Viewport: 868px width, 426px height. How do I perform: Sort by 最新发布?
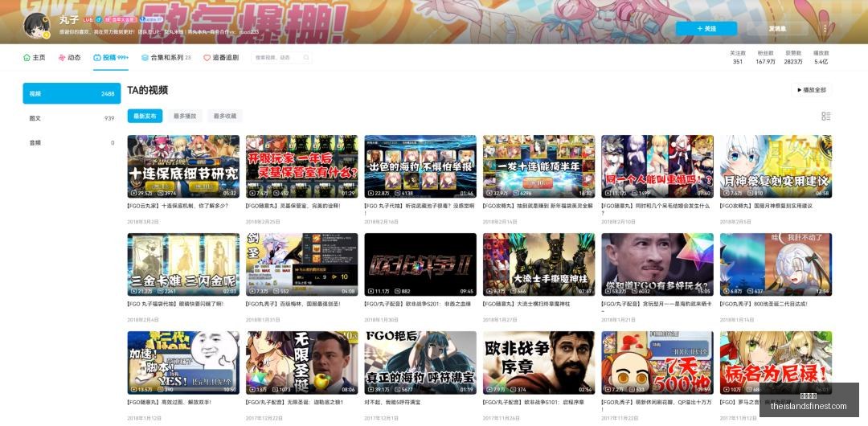point(145,117)
